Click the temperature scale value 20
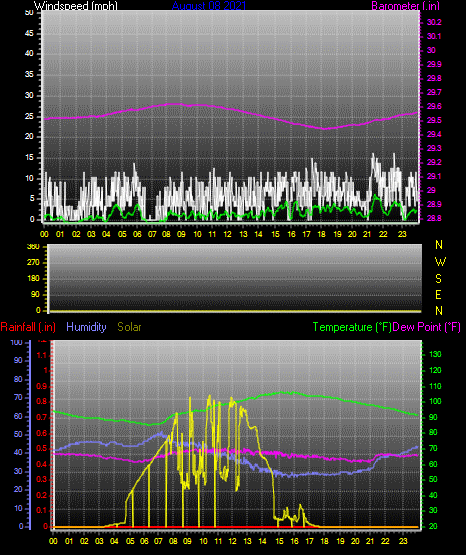This screenshot has height=555, width=466. click(433, 526)
